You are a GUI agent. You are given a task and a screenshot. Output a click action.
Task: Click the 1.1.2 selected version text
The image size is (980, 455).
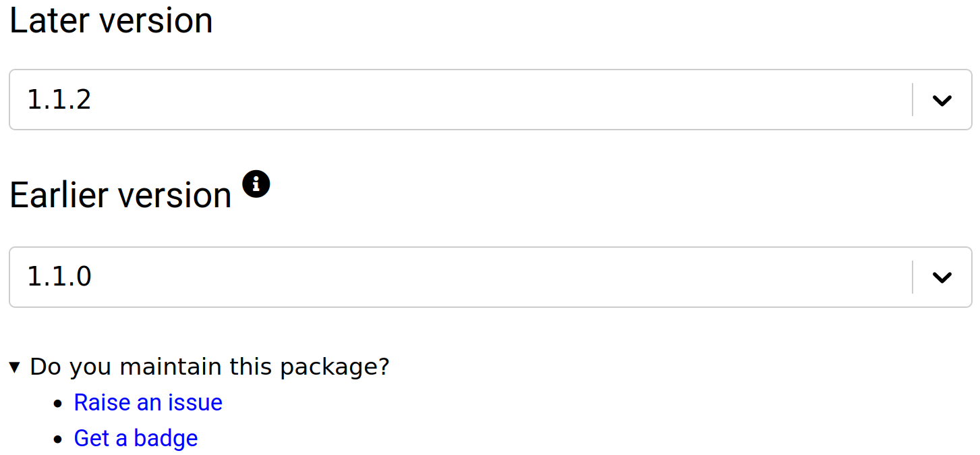pos(59,100)
